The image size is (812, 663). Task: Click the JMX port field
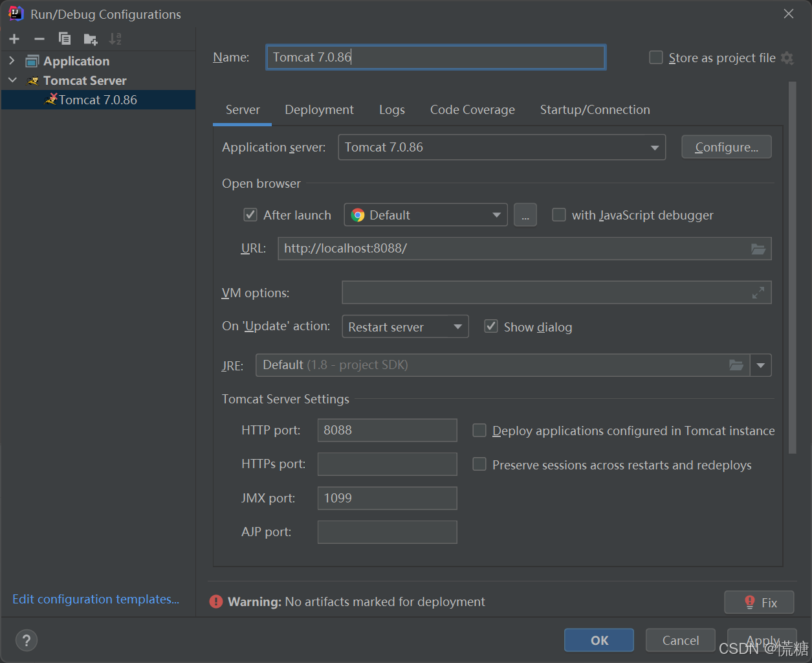(387, 498)
